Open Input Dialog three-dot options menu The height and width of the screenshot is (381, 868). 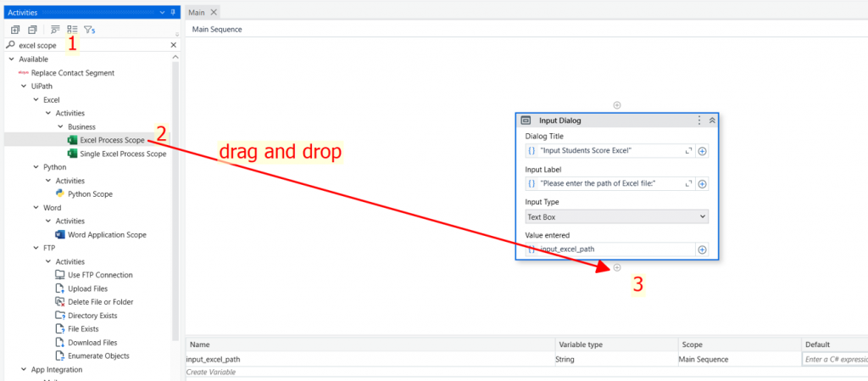pyautogui.click(x=699, y=120)
